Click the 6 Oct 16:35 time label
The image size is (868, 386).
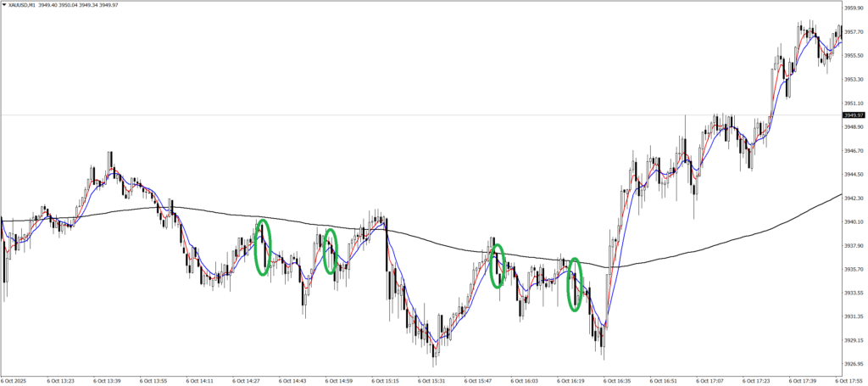coord(619,381)
